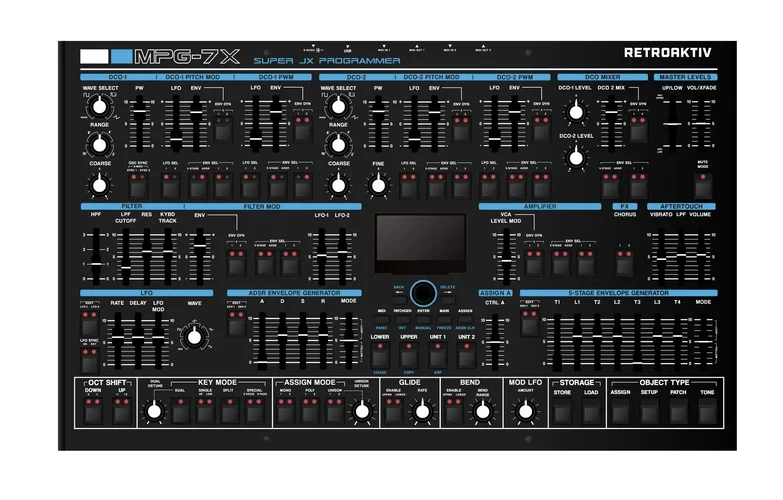Click the blue-ringed data encoder dial
Screen dimensions: 783x500
pos(423,293)
